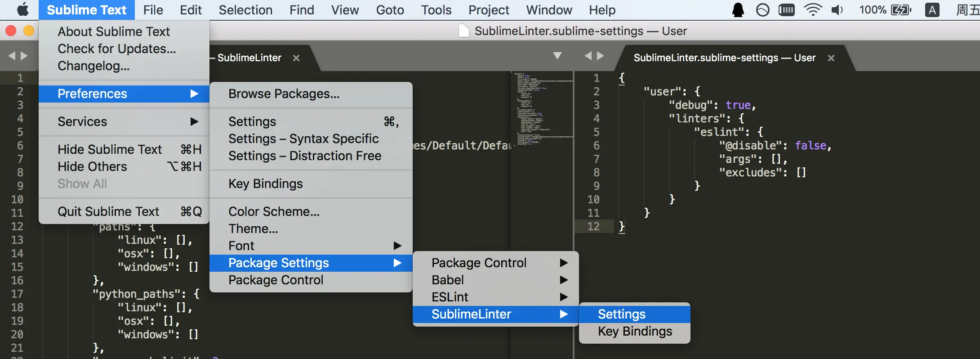980x359 pixels.
Task: Open the tab list dropdown triangle
Action: click(x=557, y=56)
